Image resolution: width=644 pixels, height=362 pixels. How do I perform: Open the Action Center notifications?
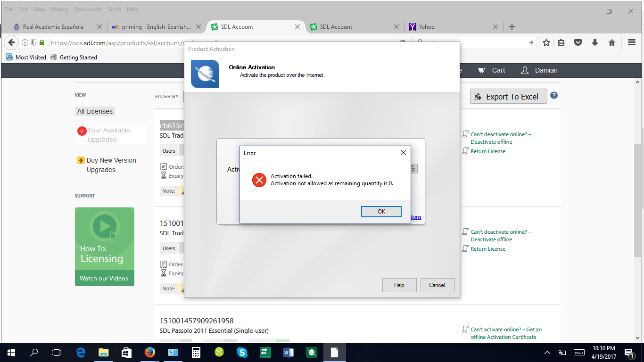pos(629,352)
